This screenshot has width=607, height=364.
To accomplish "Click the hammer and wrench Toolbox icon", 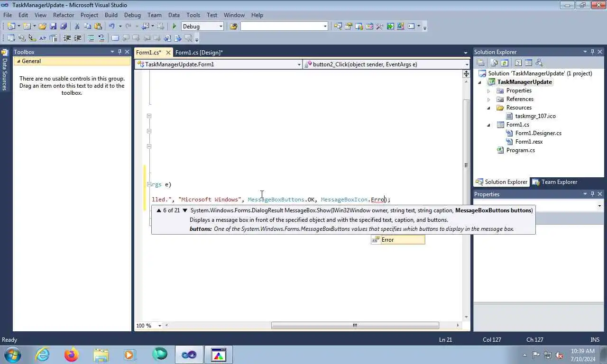I will point(379,27).
